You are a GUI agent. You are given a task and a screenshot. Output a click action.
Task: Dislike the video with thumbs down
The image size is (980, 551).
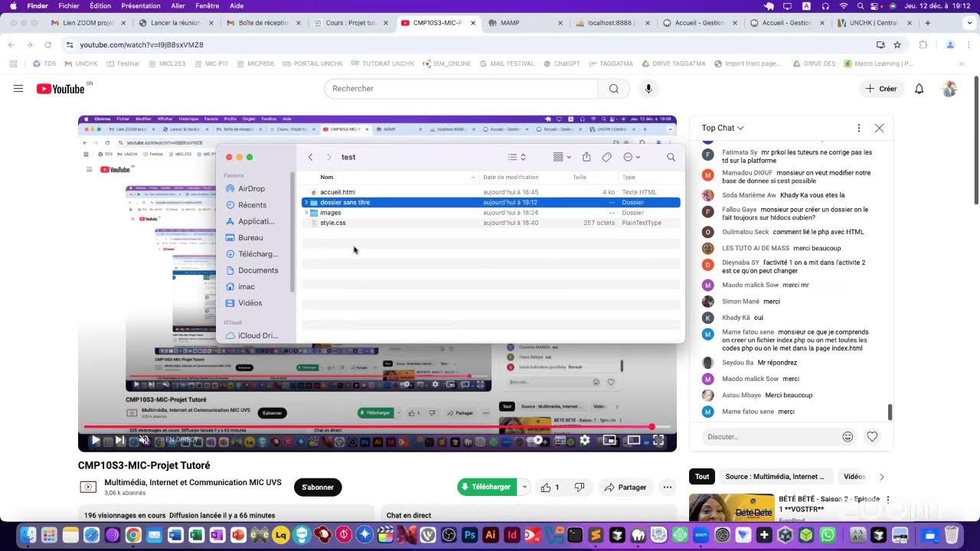[x=580, y=487]
